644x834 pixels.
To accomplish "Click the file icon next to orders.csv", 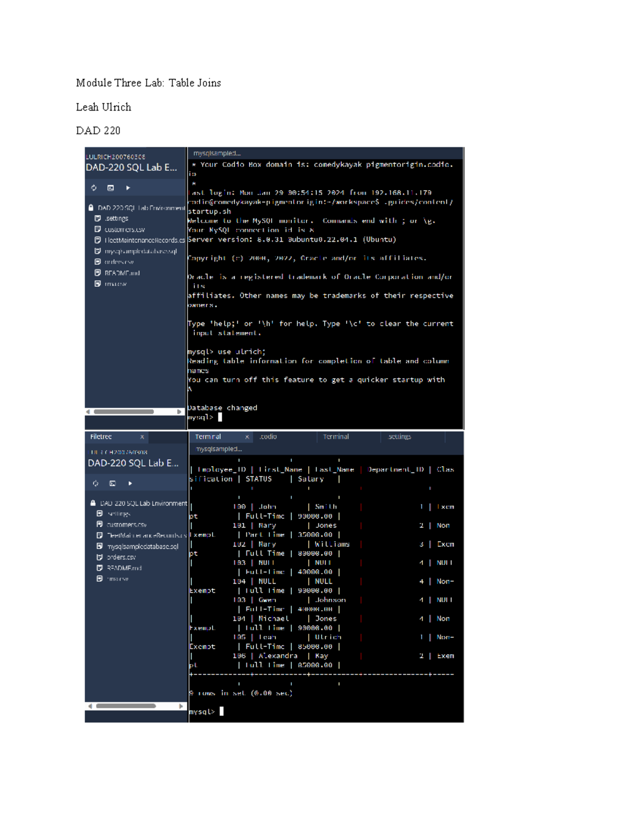I will 97,262.
